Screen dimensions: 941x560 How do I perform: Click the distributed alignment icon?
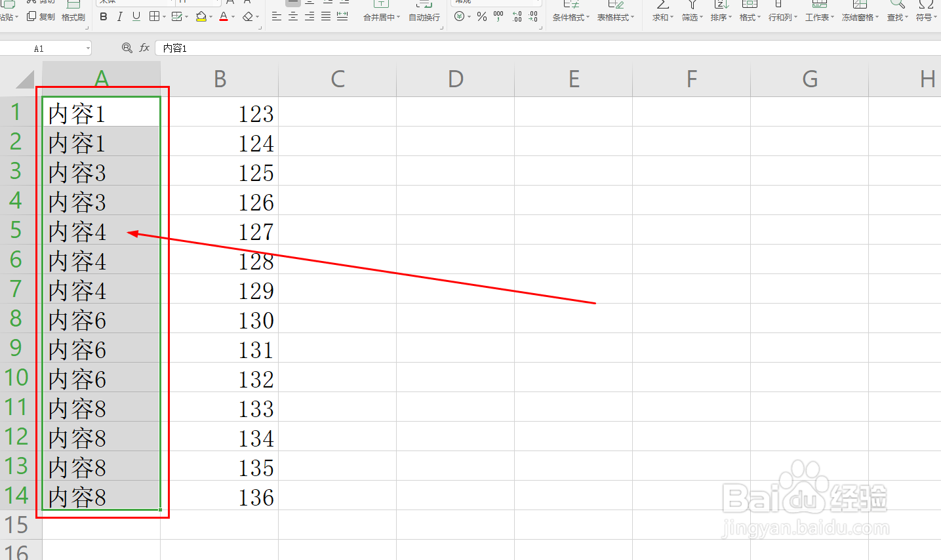pos(342,17)
